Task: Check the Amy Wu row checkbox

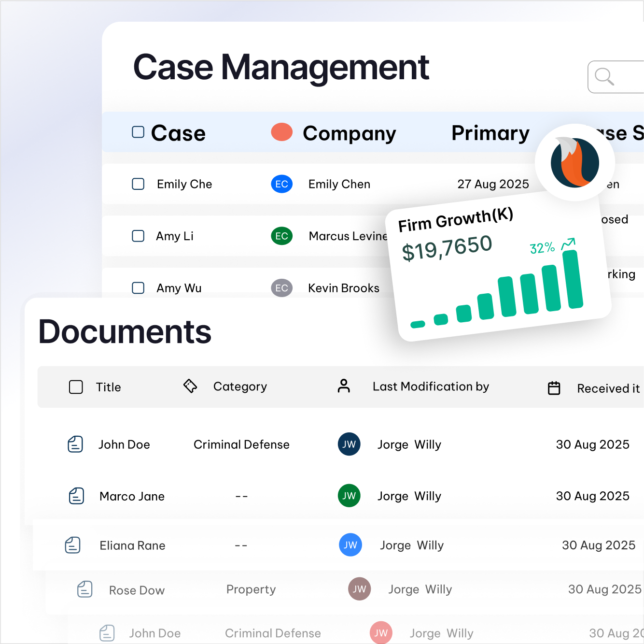Action: click(x=138, y=288)
